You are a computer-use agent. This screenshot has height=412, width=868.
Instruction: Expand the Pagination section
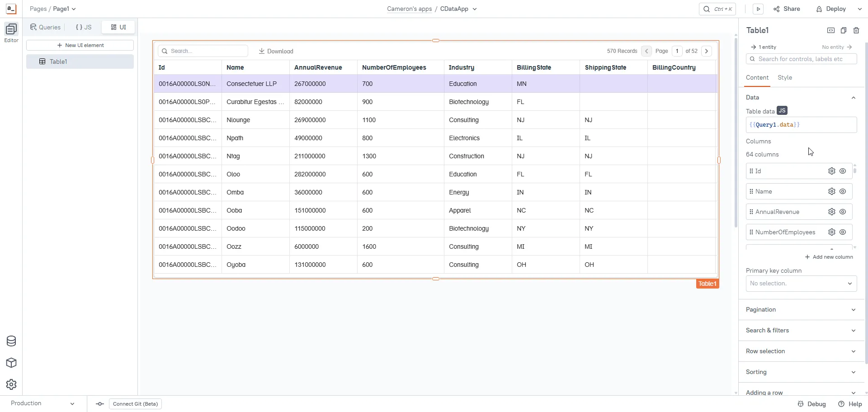801,310
